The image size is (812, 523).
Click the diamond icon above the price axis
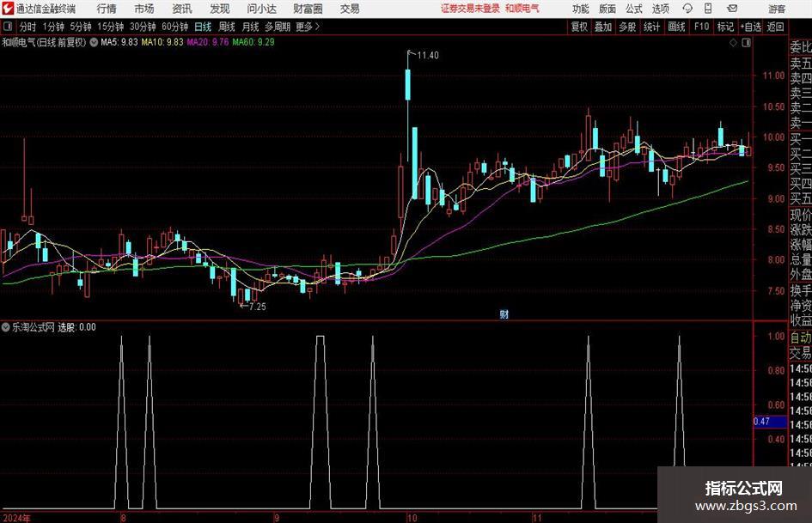click(733, 43)
